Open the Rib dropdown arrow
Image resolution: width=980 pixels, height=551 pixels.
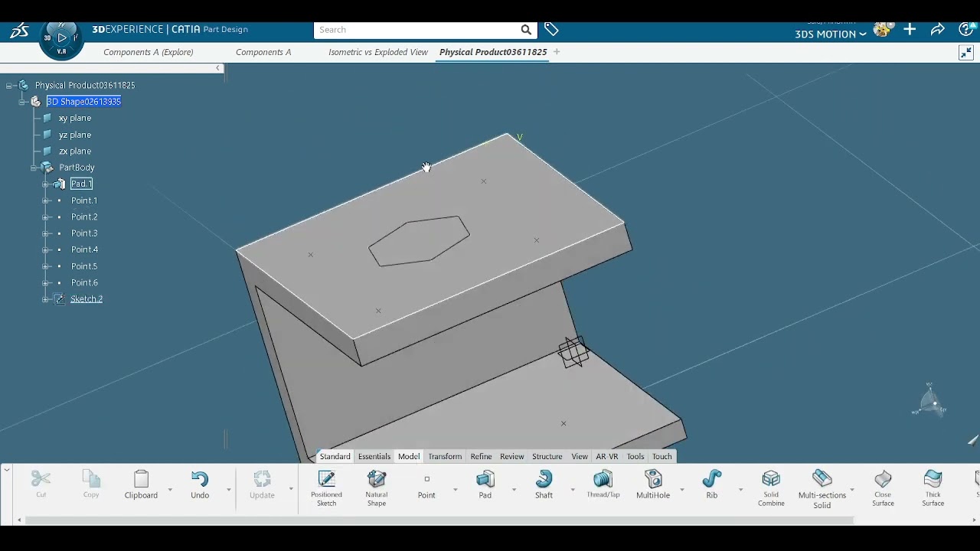coord(740,489)
